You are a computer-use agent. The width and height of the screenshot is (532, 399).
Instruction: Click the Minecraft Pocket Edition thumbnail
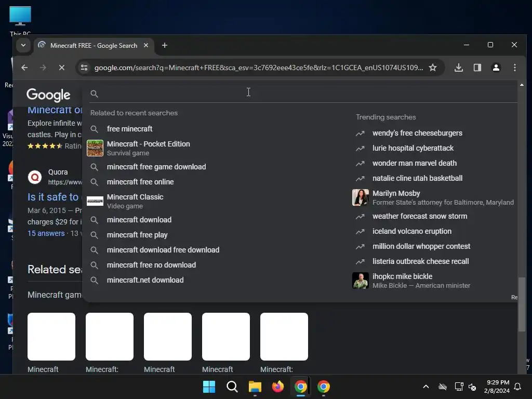click(95, 148)
